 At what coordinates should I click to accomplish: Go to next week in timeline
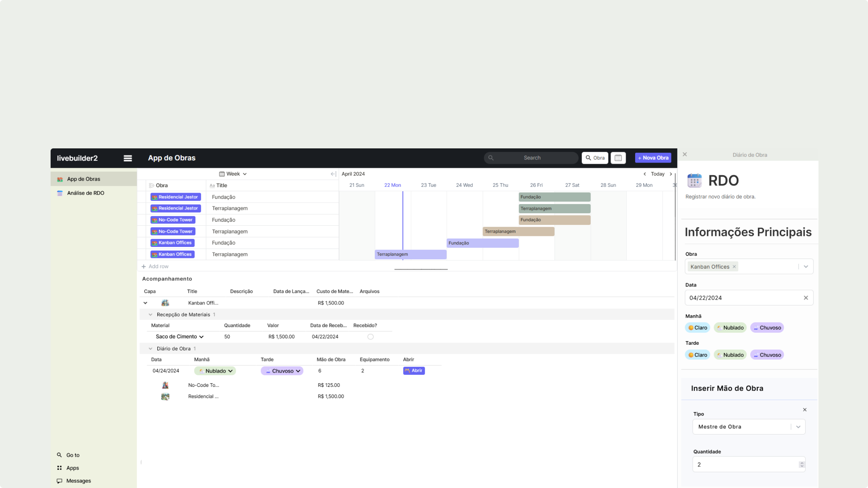(671, 174)
